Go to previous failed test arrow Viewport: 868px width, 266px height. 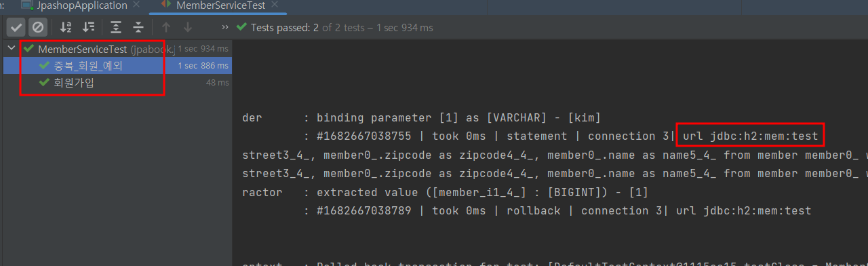[x=166, y=27]
